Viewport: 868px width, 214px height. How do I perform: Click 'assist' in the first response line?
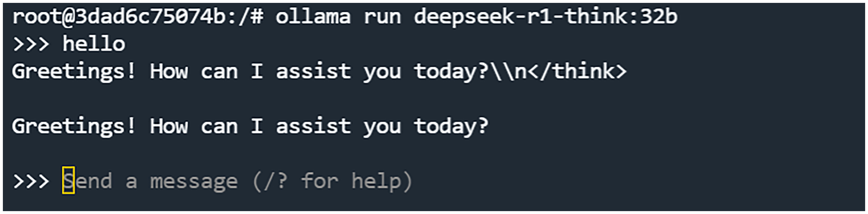point(313,71)
